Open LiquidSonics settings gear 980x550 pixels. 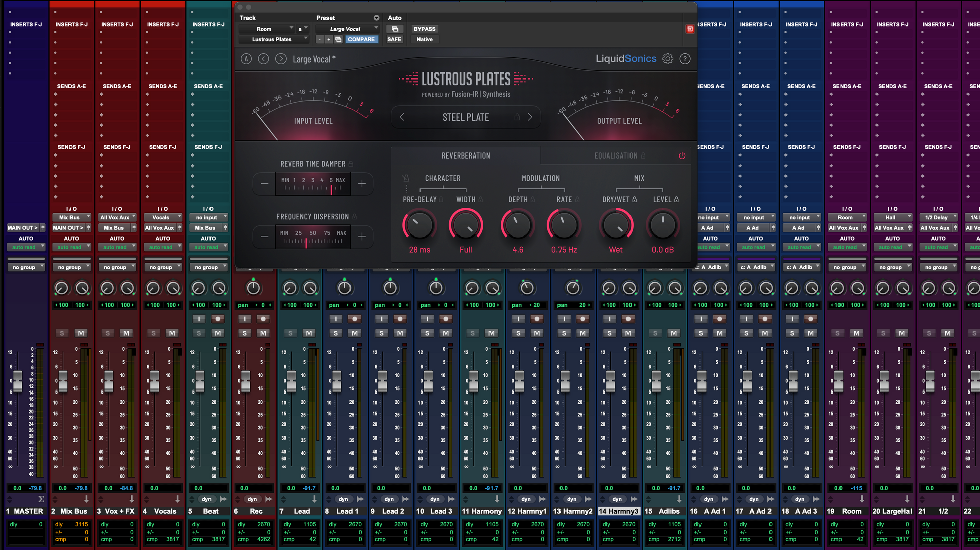[x=667, y=59]
